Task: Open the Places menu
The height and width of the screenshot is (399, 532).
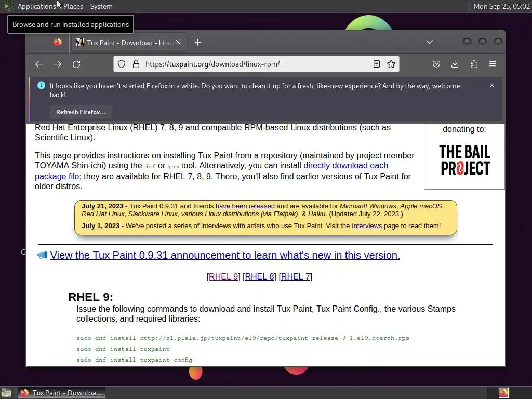Action: [x=73, y=6]
